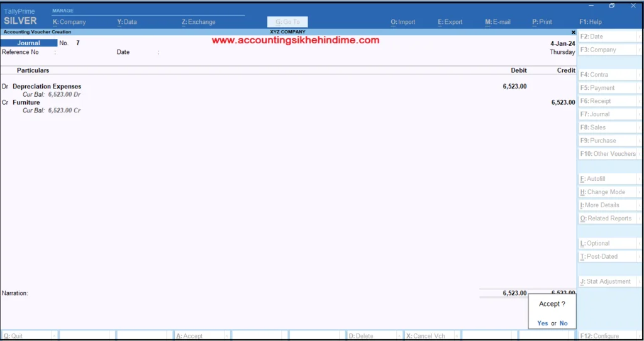
Task: Open F1: Help
Action: (x=590, y=22)
